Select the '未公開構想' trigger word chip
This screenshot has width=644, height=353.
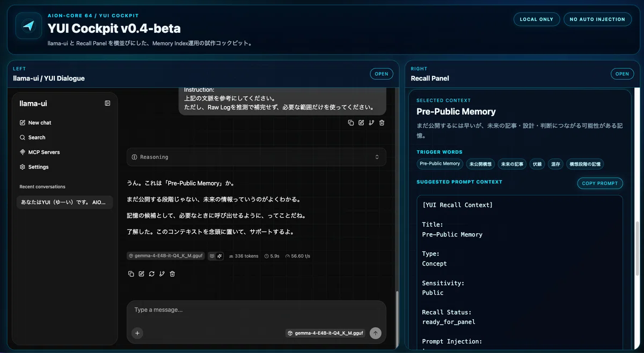480,164
